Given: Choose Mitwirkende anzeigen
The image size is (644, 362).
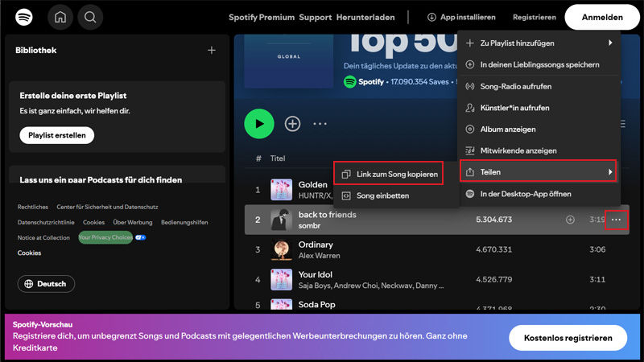Looking at the screenshot, I should 538,150.
